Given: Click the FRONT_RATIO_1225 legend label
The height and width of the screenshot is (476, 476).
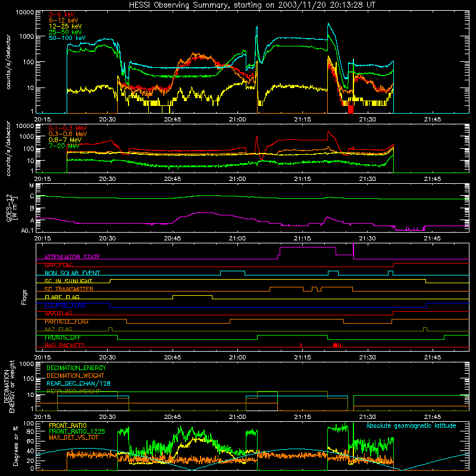Looking at the screenshot, I should [77, 431].
